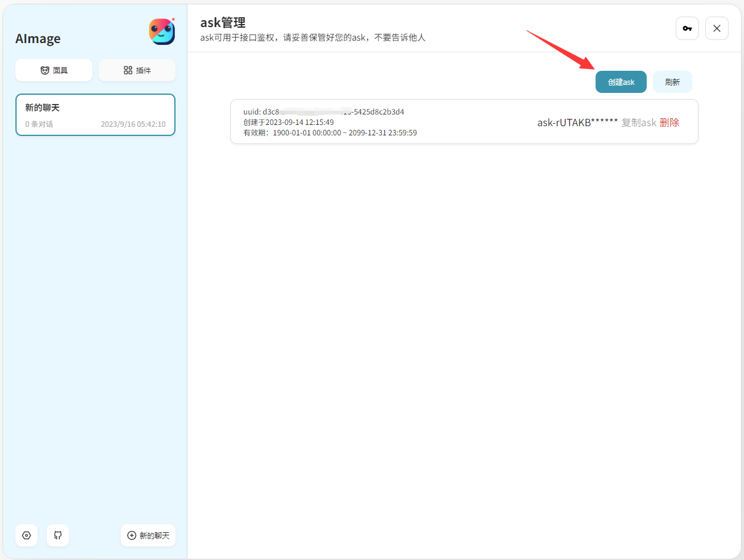This screenshot has width=744, height=560.
Task: Open the GitHub repository icon
Action: point(58,535)
